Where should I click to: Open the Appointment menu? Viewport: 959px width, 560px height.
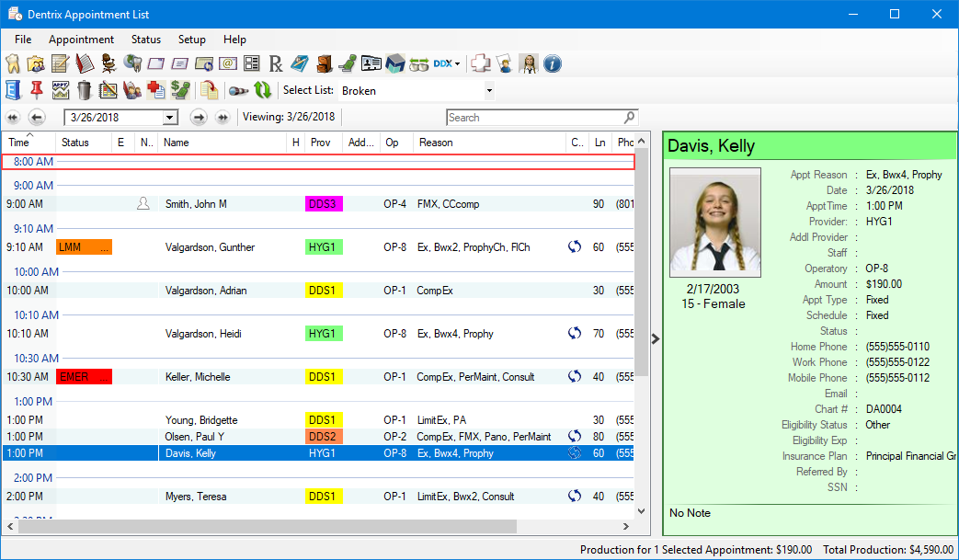pyautogui.click(x=81, y=40)
